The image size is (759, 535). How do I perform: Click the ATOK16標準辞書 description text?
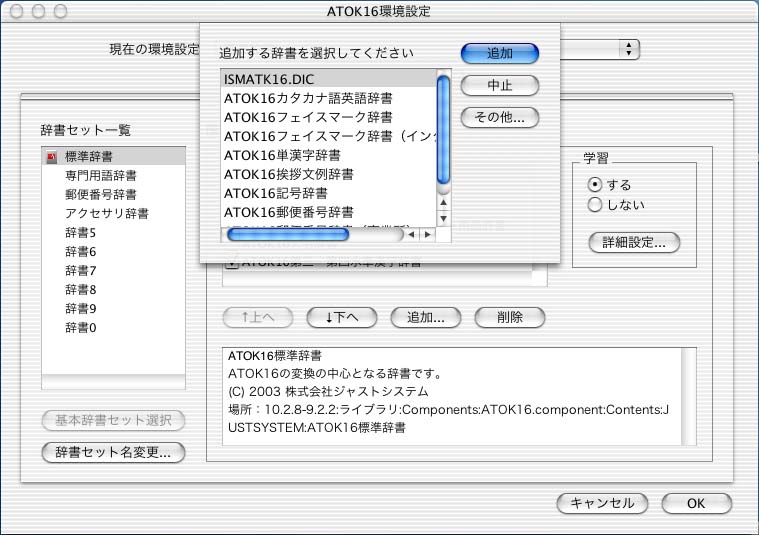pyautogui.click(x=274, y=356)
